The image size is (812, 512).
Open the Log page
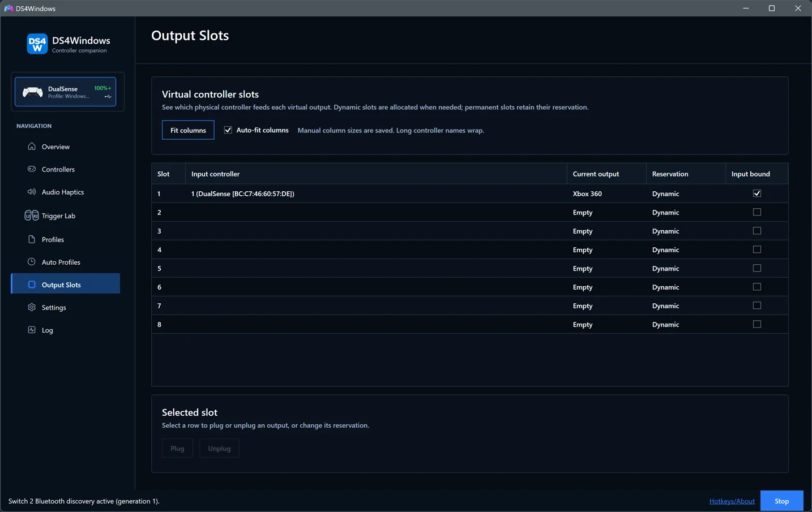coord(66,330)
